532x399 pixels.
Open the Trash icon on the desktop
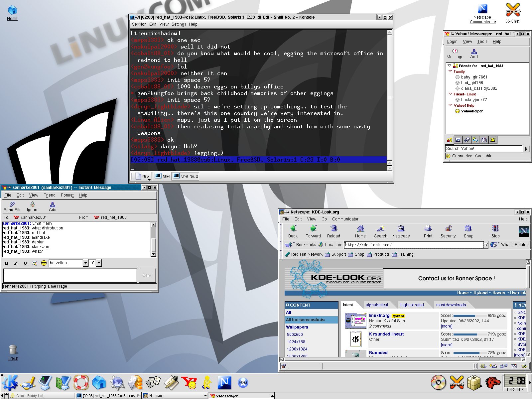13,352
